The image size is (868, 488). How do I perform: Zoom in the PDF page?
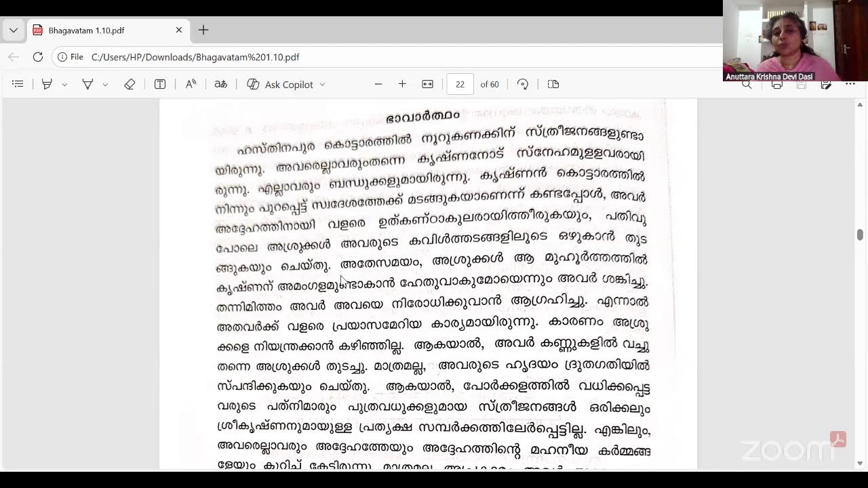point(402,84)
